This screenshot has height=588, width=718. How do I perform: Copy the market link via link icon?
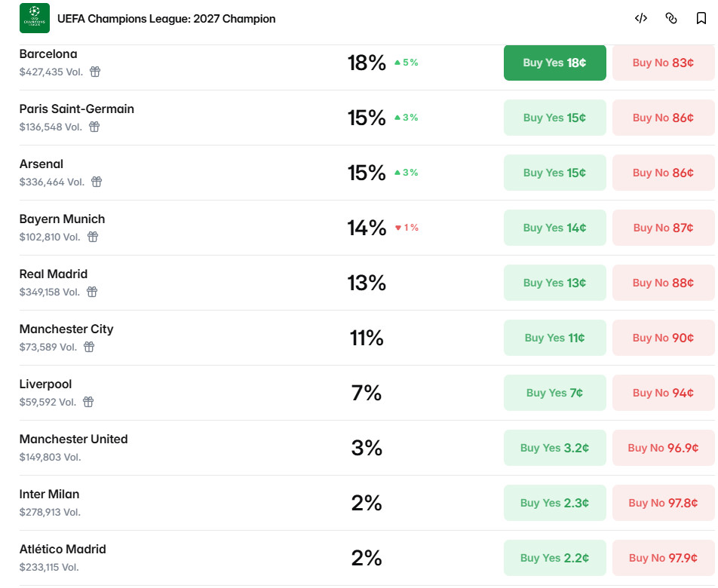(x=670, y=18)
